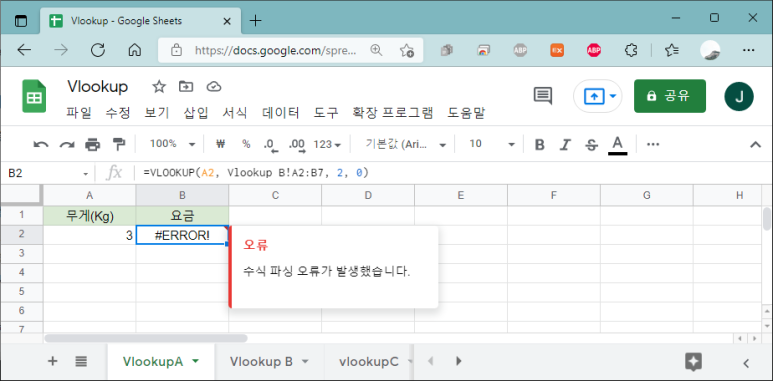This screenshot has width=773, height=381.
Task: Check cloud save status icon
Action: coord(213,87)
